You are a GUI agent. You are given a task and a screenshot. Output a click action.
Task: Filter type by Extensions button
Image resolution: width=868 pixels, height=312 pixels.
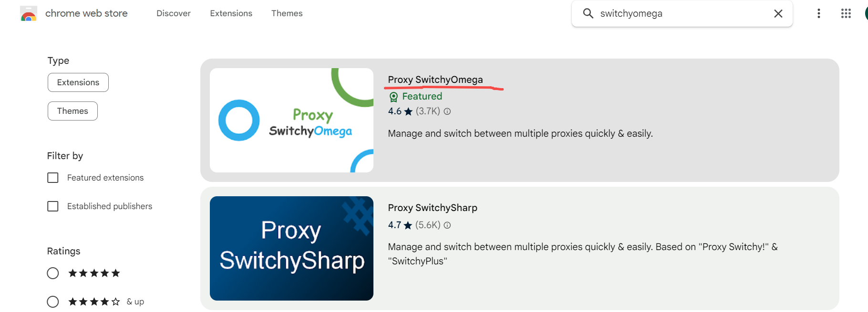pyautogui.click(x=78, y=82)
